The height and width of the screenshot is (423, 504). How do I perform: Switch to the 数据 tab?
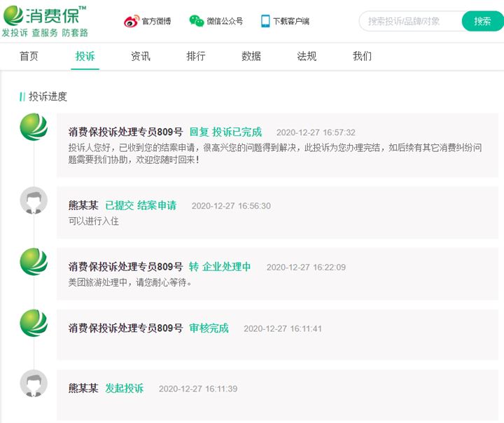pos(251,56)
